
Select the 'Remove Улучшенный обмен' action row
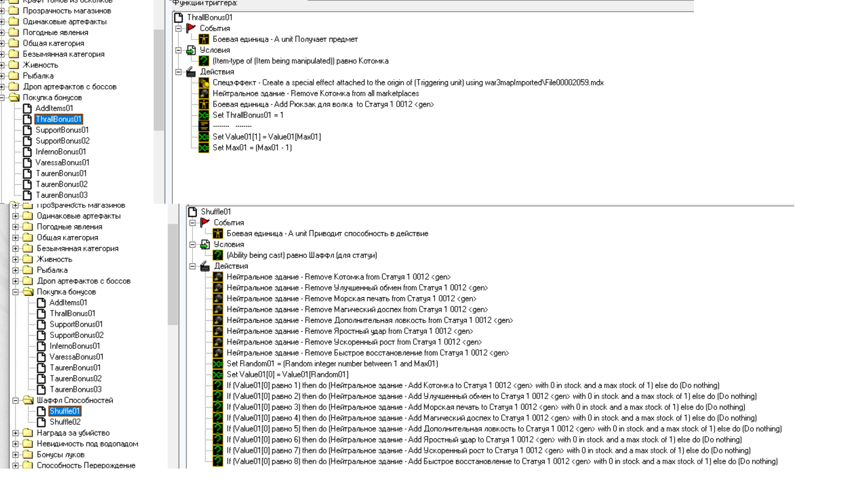pos(357,288)
